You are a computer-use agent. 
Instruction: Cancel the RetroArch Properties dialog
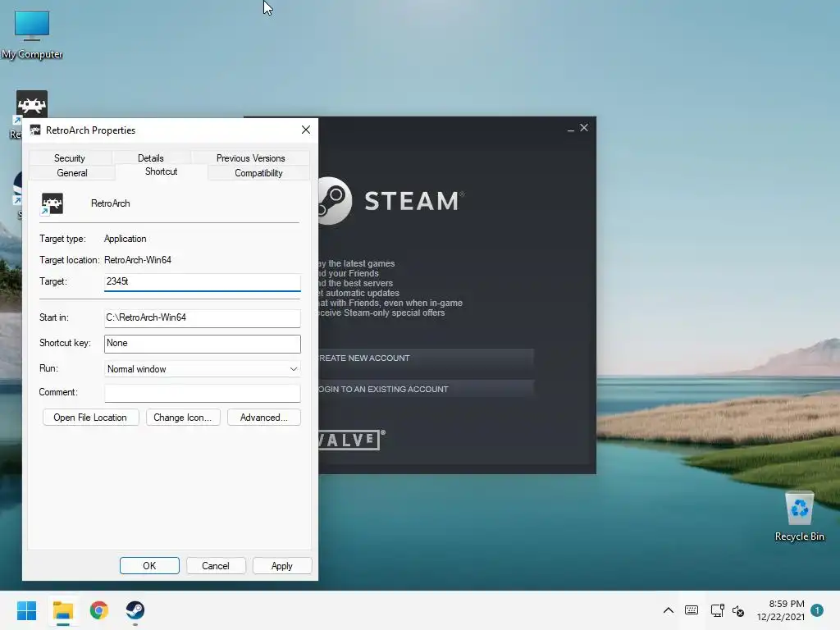pos(216,566)
